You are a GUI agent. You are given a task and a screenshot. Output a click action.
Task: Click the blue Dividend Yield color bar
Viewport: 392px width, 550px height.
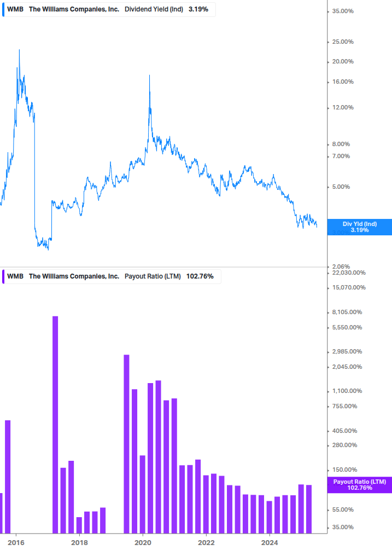(x=3, y=9)
